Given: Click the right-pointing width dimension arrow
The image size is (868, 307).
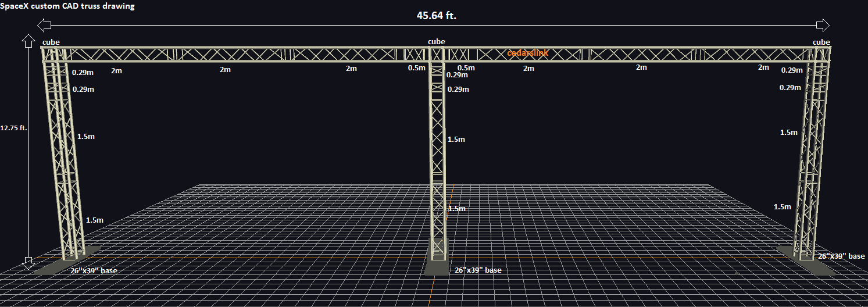Looking at the screenshot, I should pos(823,25).
